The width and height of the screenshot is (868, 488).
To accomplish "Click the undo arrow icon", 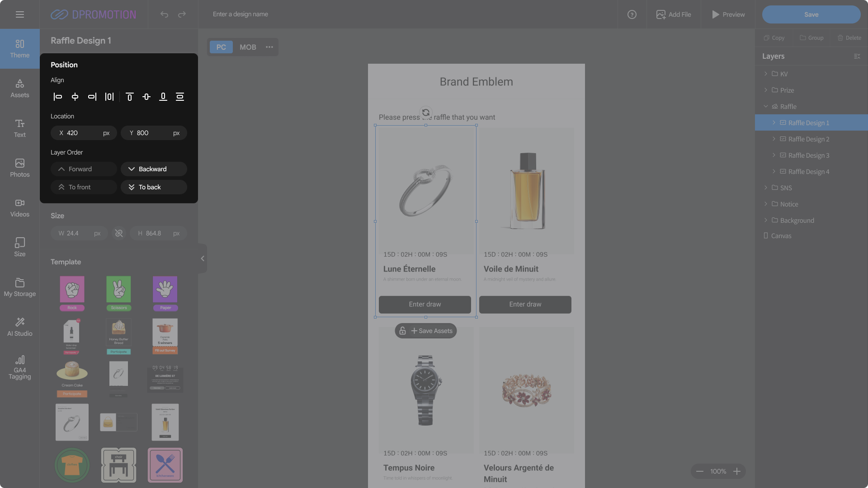I will [164, 14].
